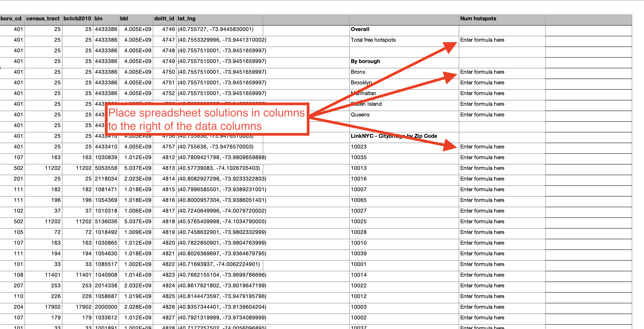Select zip code 10012 cell
Screen dimensions: 644x329
click(404, 298)
